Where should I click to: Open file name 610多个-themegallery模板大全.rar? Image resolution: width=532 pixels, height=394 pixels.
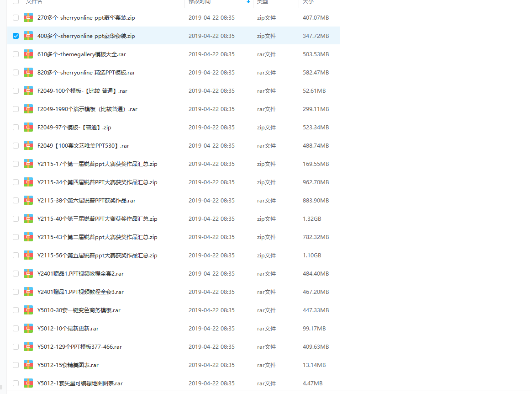tap(82, 54)
